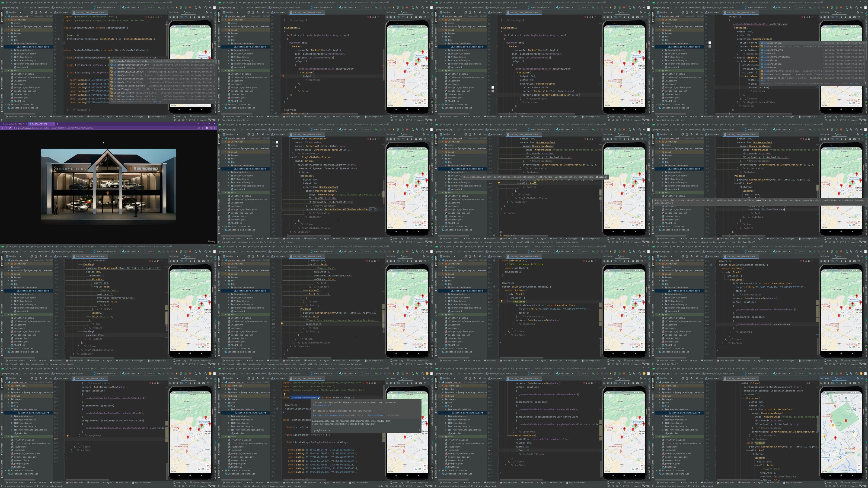The width and height of the screenshot is (868, 488).
Task: Click share icon in Chrome address bar
Action: tap(199, 128)
